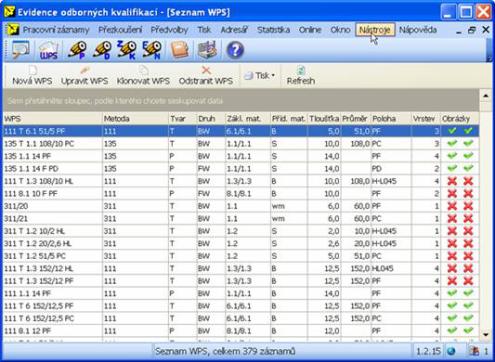Select row 111 8.1 10 F PF

click(x=241, y=194)
